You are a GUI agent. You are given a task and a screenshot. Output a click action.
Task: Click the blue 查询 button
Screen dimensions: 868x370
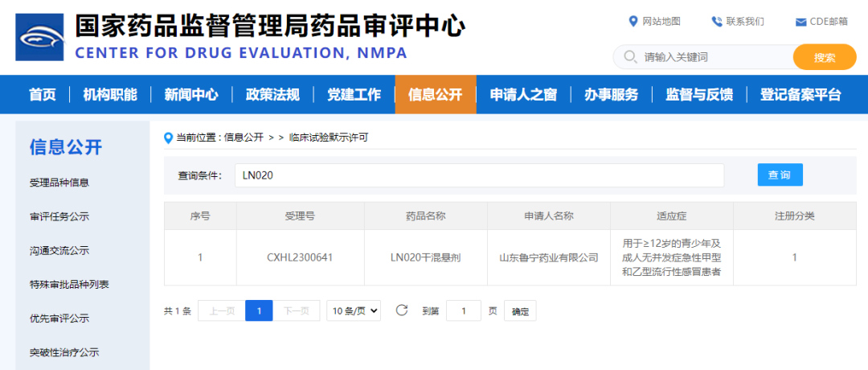pos(780,175)
